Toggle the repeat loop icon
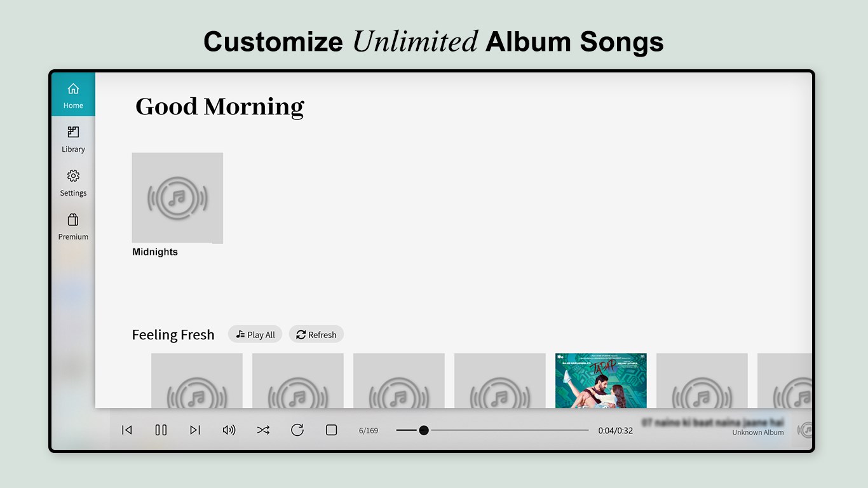The width and height of the screenshot is (868, 488). (x=297, y=430)
